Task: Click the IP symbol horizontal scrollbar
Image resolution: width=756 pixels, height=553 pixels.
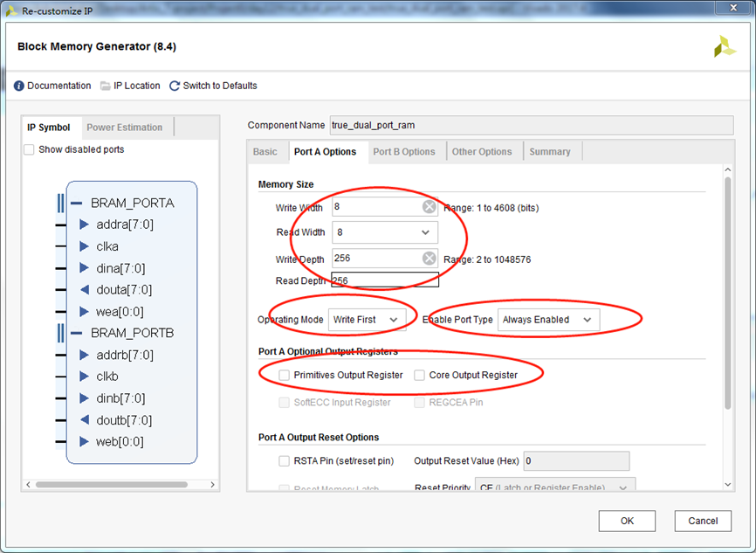Action: [x=112, y=485]
